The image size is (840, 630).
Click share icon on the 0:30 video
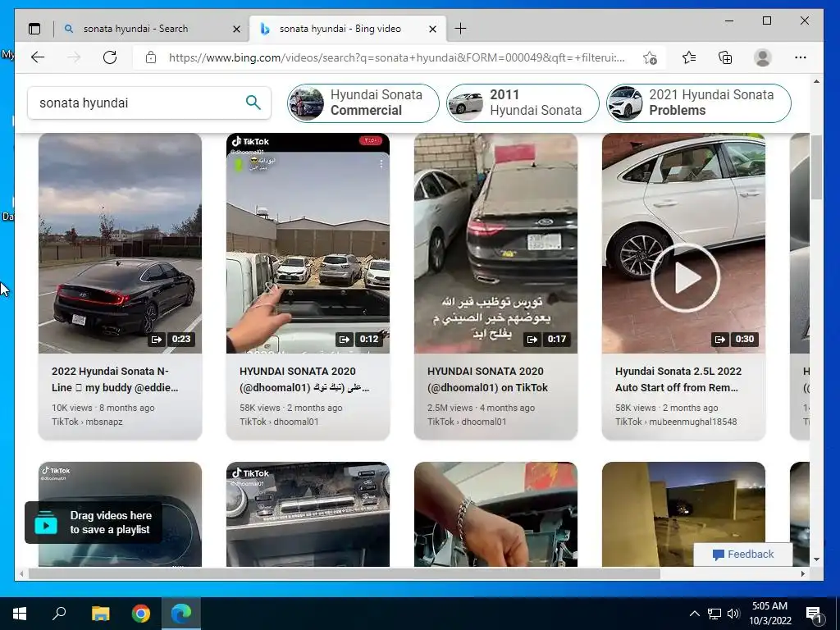pos(720,339)
